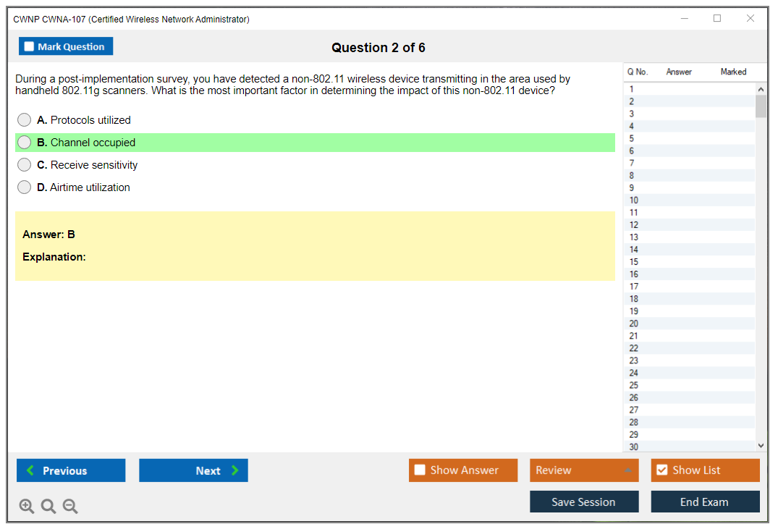Jump to question 15 in list

click(634, 262)
